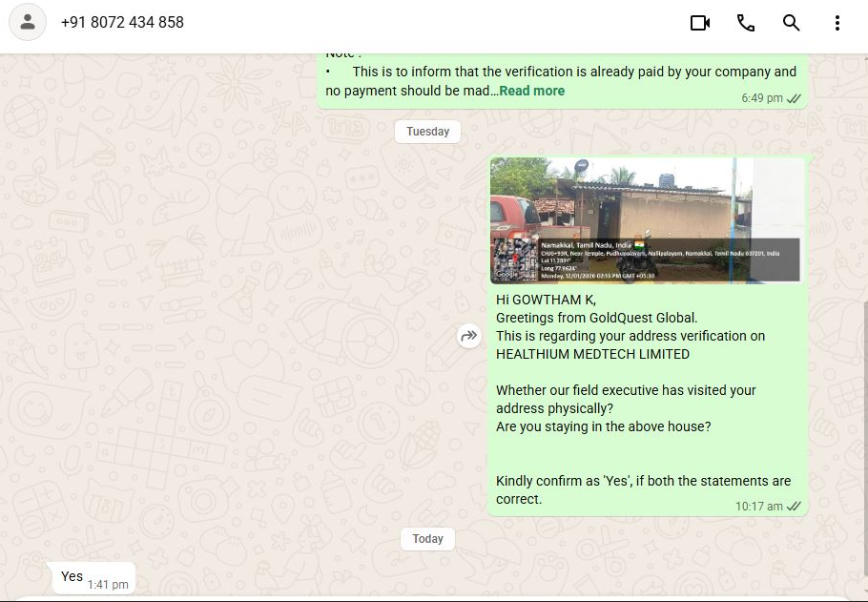Start a voice call using the phone icon

click(746, 23)
